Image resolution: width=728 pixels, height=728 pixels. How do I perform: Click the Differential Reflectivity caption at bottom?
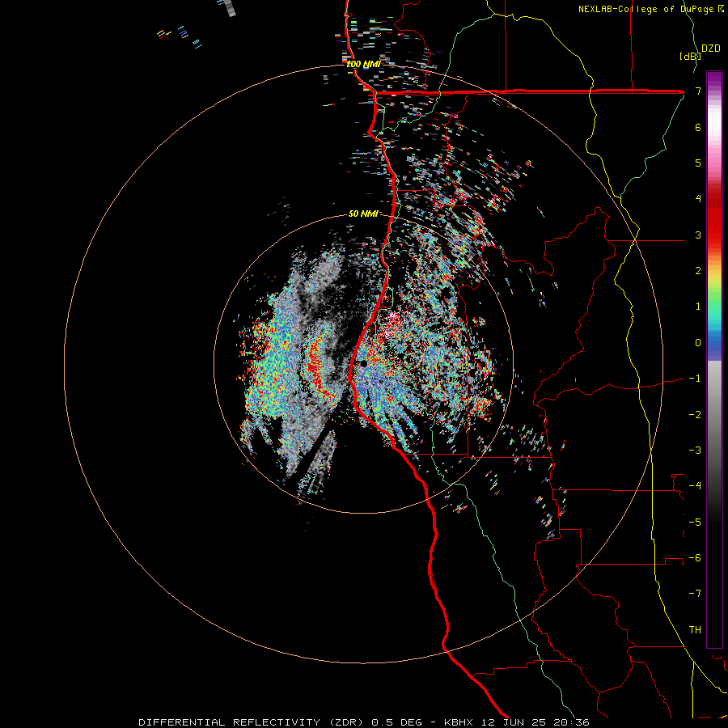(x=364, y=722)
